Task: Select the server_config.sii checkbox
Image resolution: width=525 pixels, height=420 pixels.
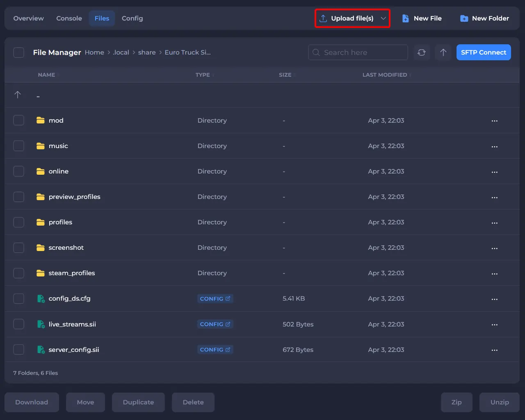Action: point(19,349)
